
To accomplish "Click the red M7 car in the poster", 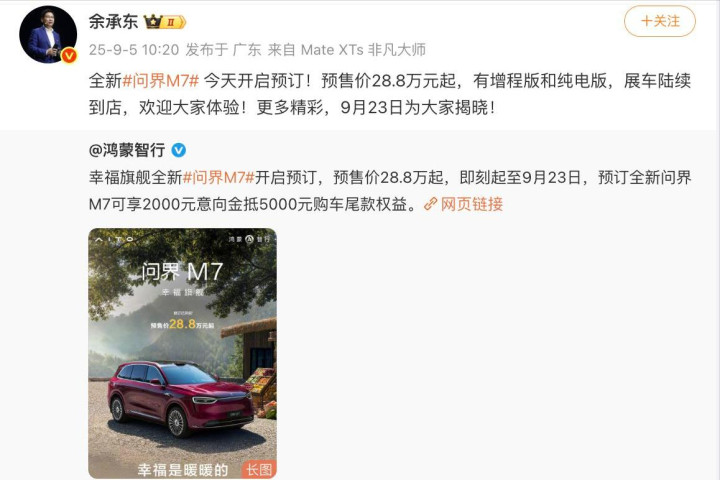I will (181, 398).
